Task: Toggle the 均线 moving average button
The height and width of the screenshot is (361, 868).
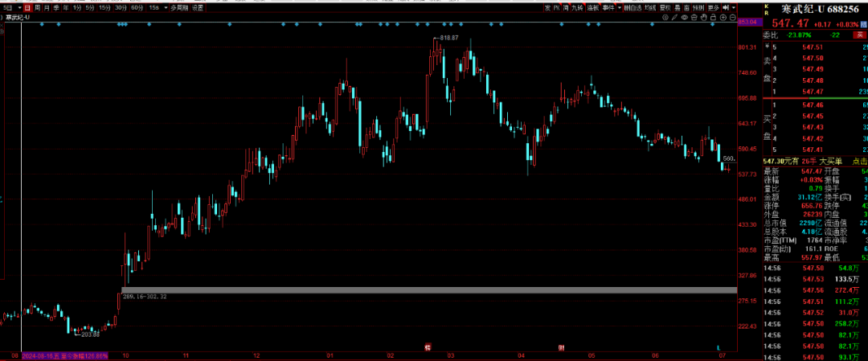Action: 650,8
